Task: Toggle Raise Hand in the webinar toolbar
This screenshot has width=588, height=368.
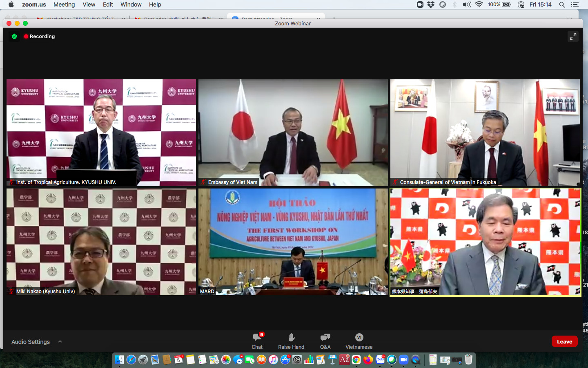Action: 291,341
